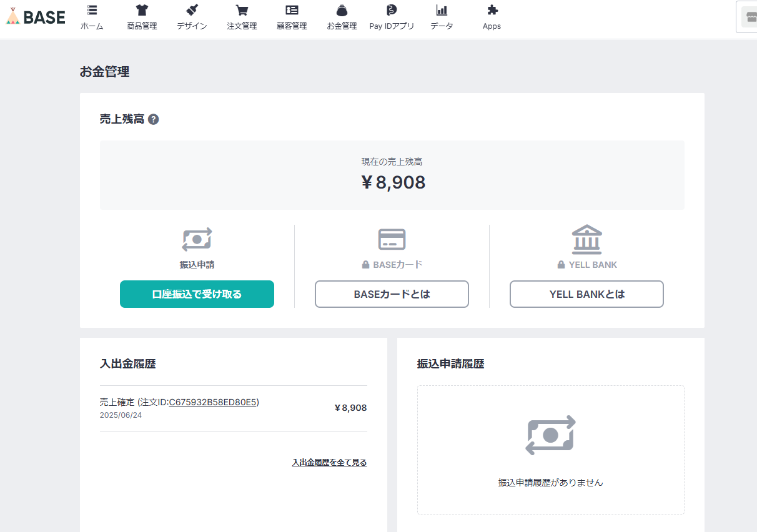Open 商品管理 t-shirt icon
The image size is (757, 532).
[142, 10]
